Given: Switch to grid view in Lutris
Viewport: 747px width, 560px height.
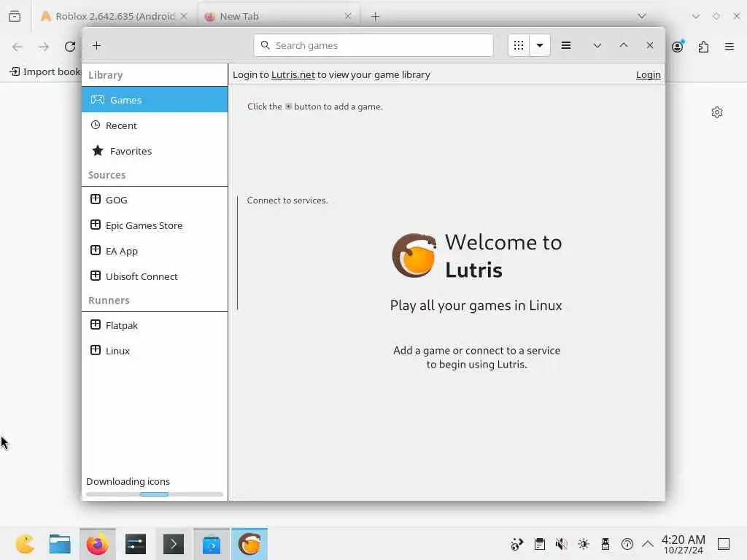Looking at the screenshot, I should pyautogui.click(x=519, y=45).
